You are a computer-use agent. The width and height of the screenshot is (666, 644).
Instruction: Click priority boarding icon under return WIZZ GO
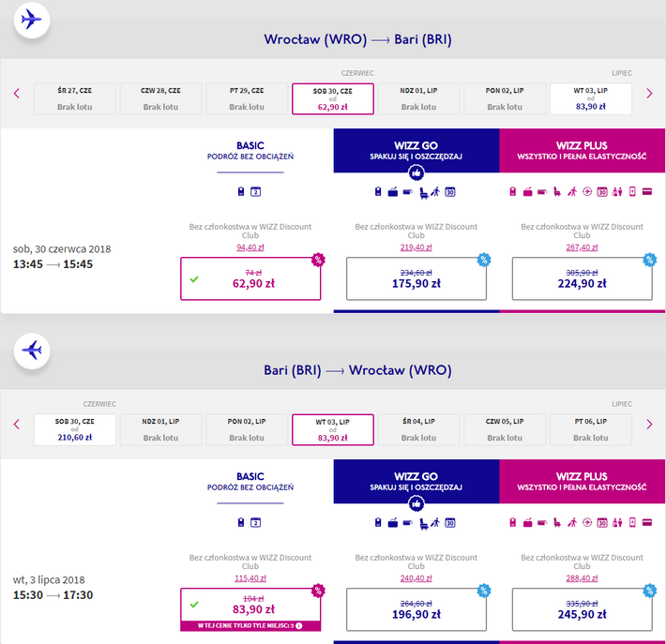click(435, 523)
